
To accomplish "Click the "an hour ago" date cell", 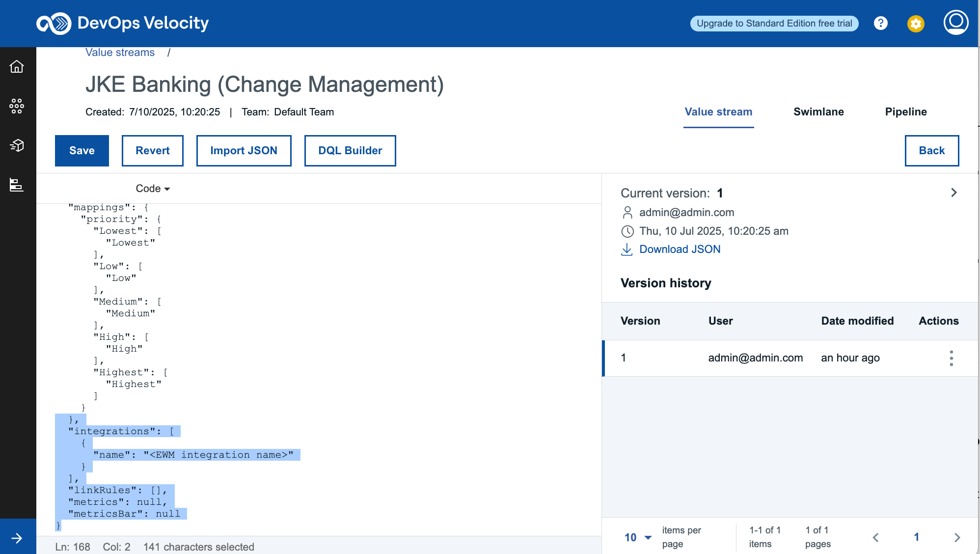I will [x=850, y=358].
